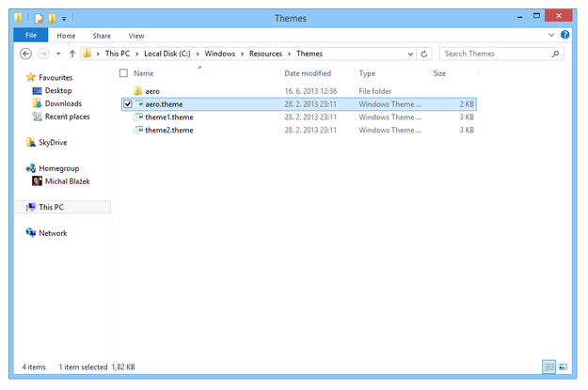
Task: Switch to Details view in status bar
Action: (548, 367)
